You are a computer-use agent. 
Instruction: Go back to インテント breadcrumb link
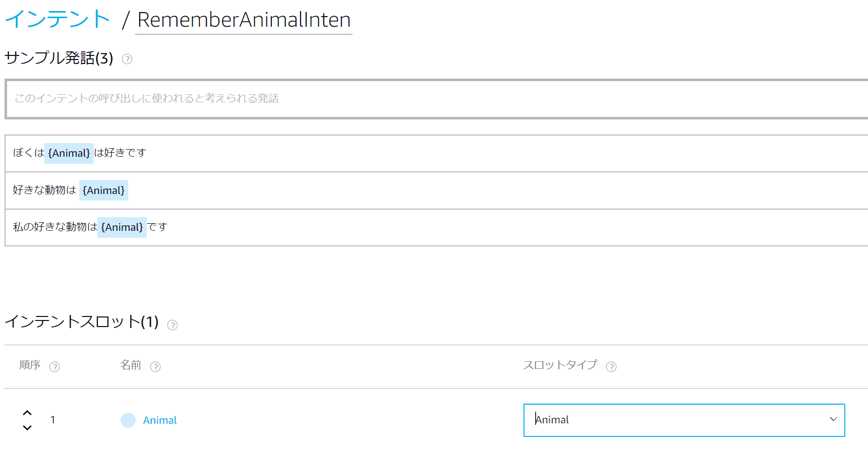click(x=57, y=19)
